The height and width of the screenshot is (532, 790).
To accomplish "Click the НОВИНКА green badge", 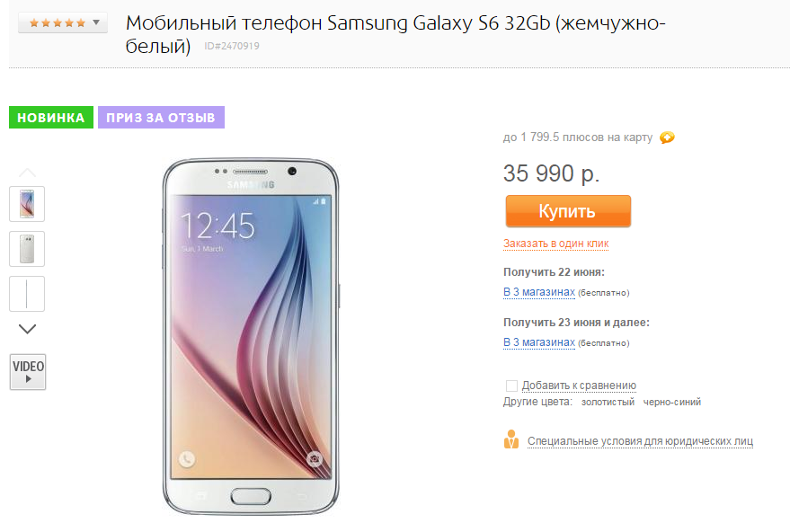I will pyautogui.click(x=51, y=118).
